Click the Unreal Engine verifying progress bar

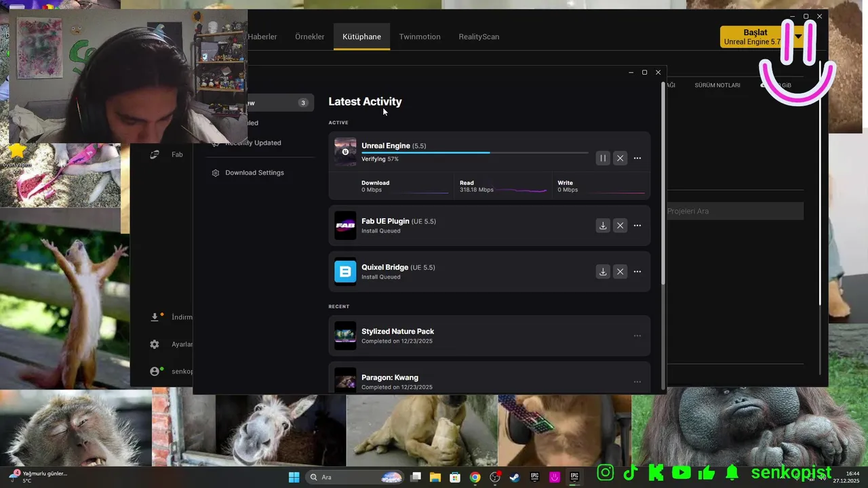[x=475, y=152]
